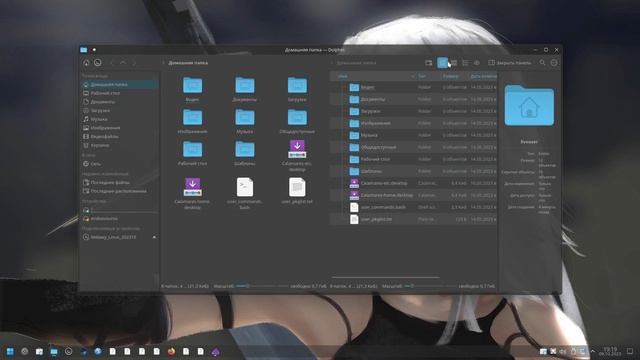
Task: Select the Общедоступные folder icon in left pane
Action: coord(297,118)
